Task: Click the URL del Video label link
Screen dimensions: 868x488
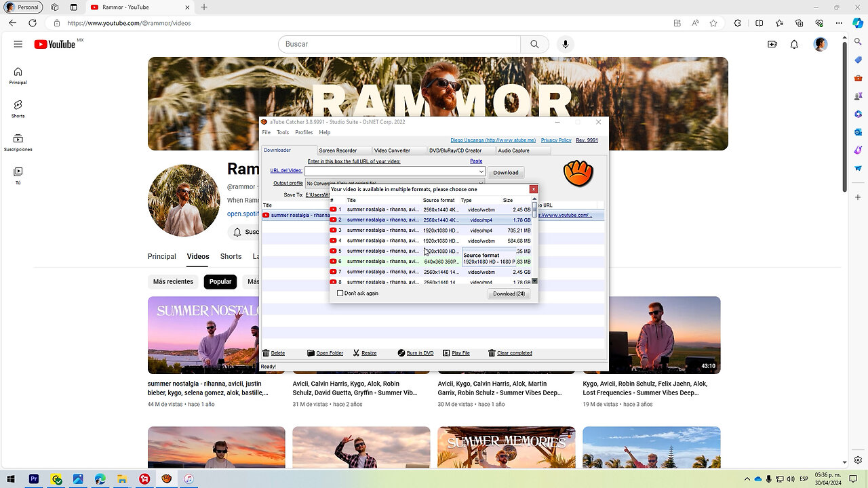Action: [286, 171]
